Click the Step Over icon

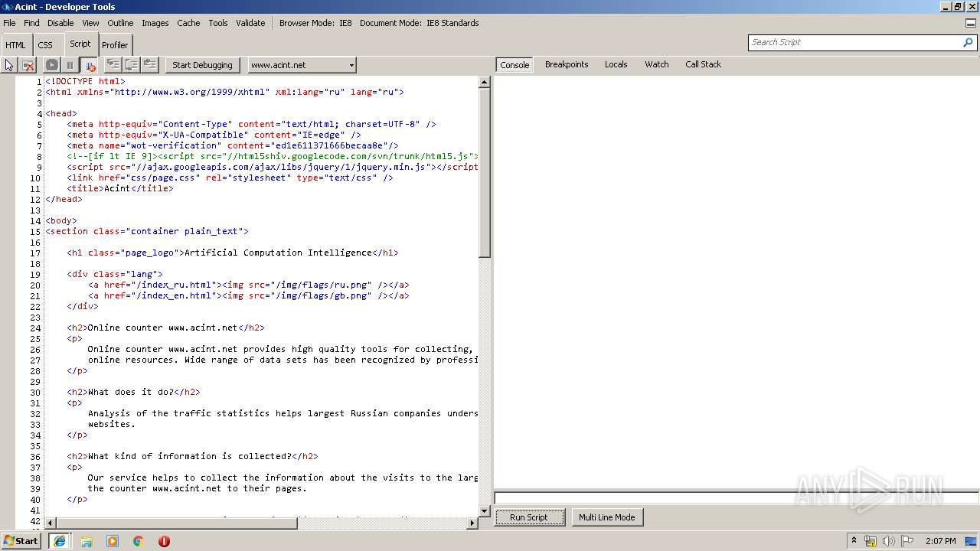tap(131, 65)
